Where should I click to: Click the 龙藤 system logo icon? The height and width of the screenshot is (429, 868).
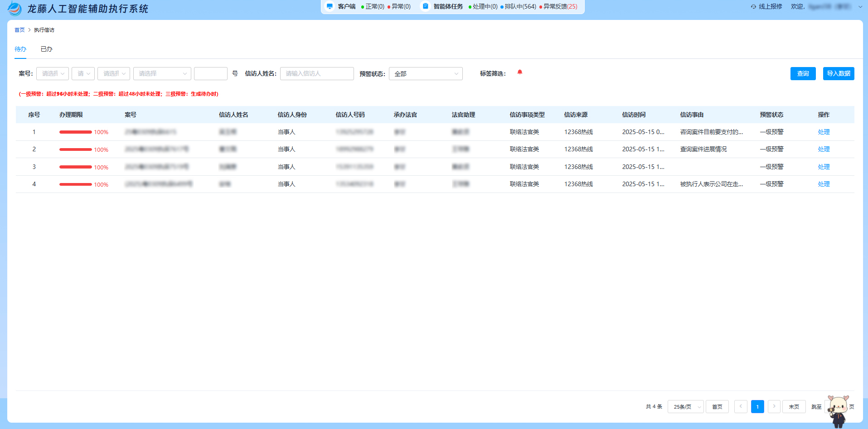(x=15, y=9)
